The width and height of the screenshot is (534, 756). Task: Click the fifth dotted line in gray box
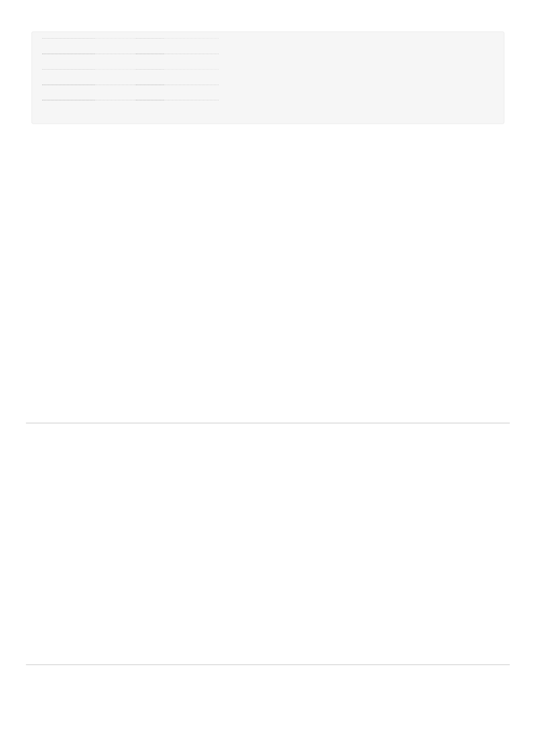tap(130, 100)
